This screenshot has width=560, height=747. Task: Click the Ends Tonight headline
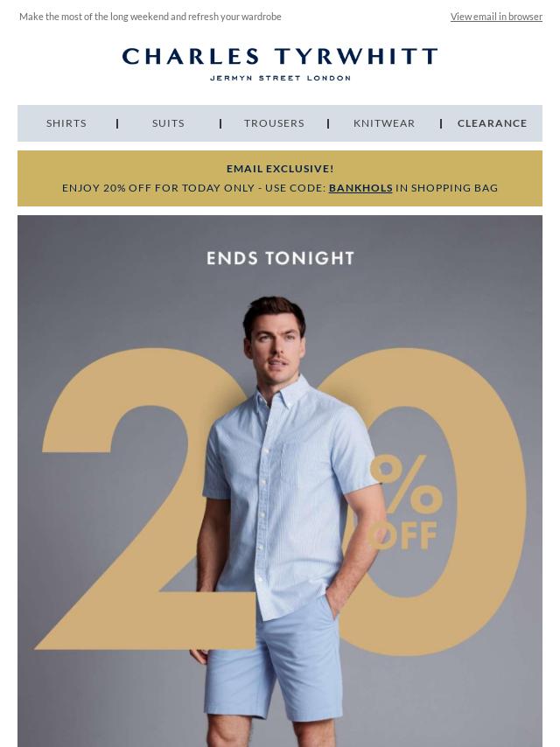coord(280,258)
